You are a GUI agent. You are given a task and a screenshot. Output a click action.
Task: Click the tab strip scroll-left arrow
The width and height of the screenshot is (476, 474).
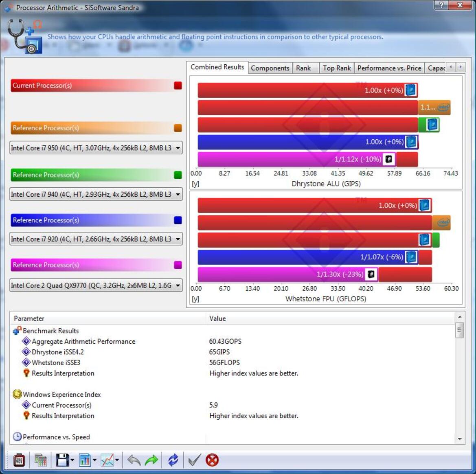pyautogui.click(x=451, y=67)
